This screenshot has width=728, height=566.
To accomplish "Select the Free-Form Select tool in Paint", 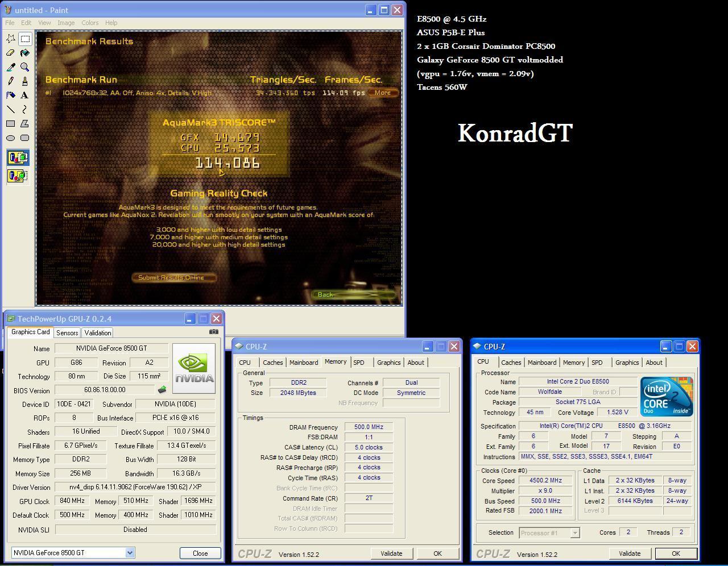I will 11,39.
